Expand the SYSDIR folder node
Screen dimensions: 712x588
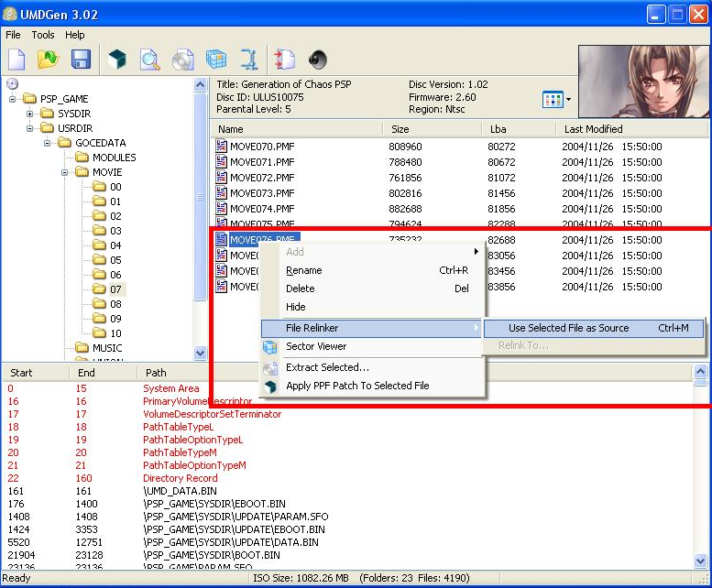coord(30,114)
